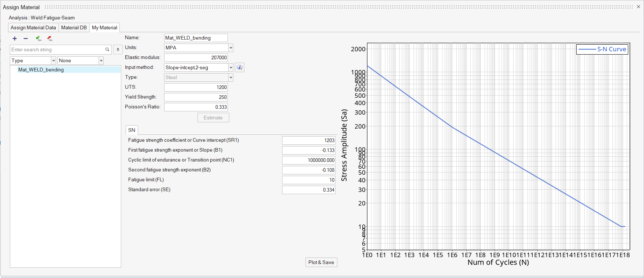The width and height of the screenshot is (644, 278).
Task: Open the None filter dropdown
Action: click(x=81, y=60)
